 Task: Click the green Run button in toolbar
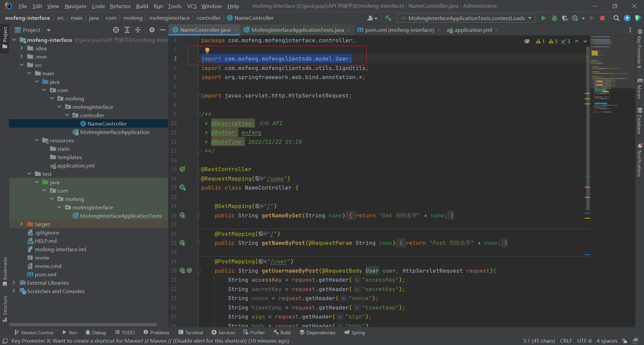point(543,18)
